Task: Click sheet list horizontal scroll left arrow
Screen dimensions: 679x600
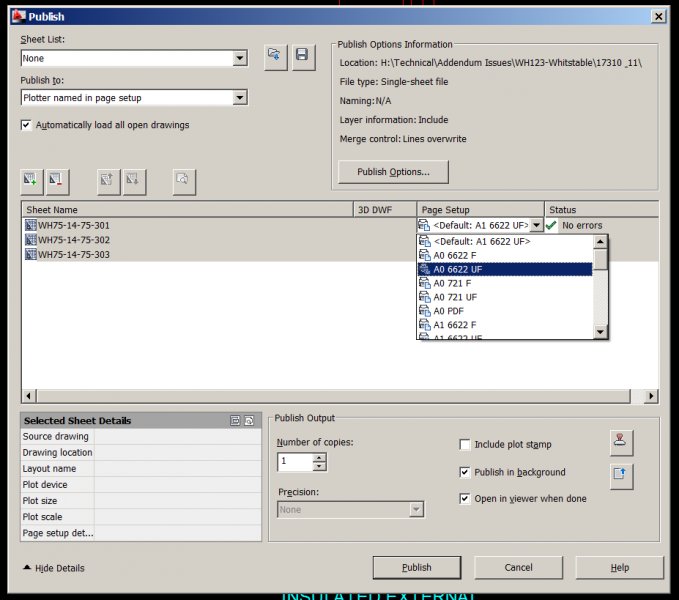Action: click(x=29, y=396)
